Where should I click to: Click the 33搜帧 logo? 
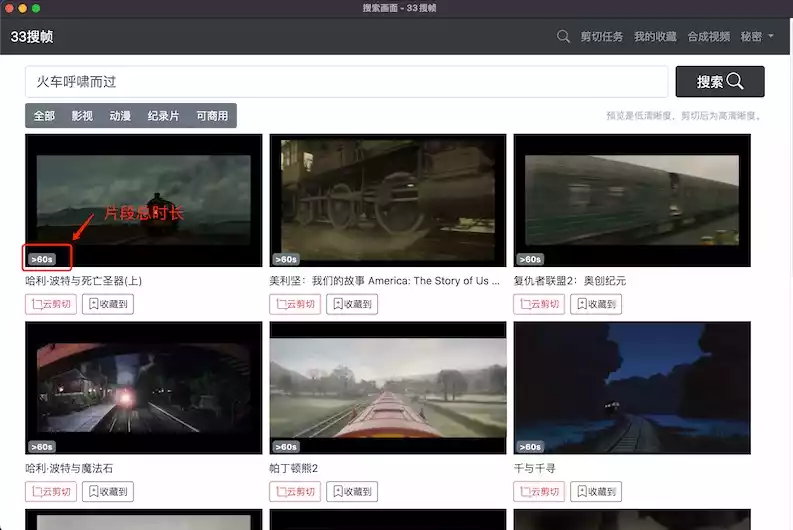tap(32, 36)
